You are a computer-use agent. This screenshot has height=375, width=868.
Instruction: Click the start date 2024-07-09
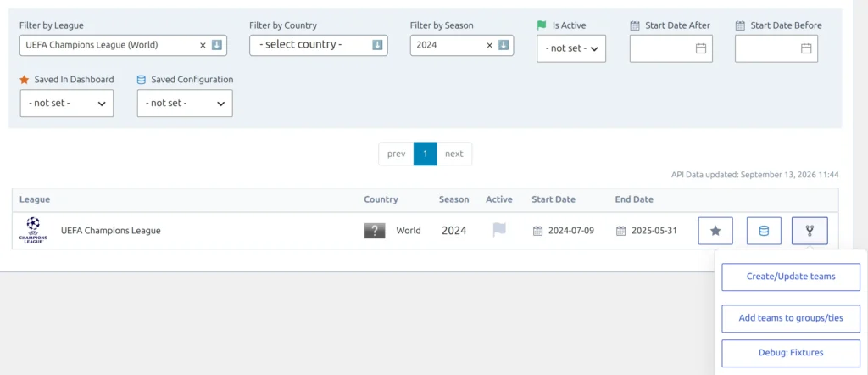[571, 231]
